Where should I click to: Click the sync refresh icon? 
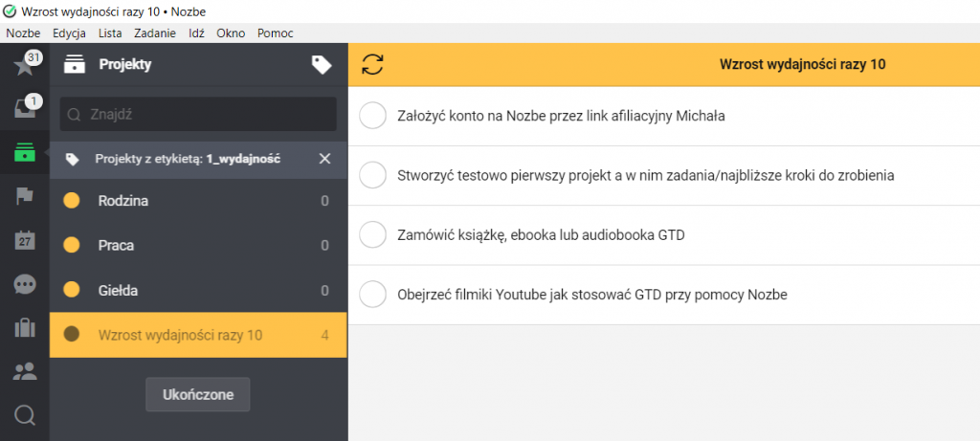tap(372, 65)
